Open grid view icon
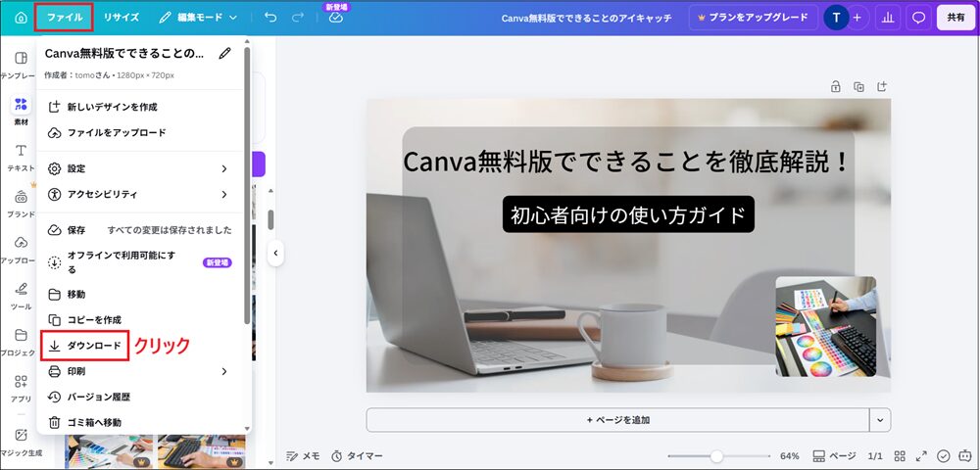This screenshot has width=980, height=470. pos(900,456)
